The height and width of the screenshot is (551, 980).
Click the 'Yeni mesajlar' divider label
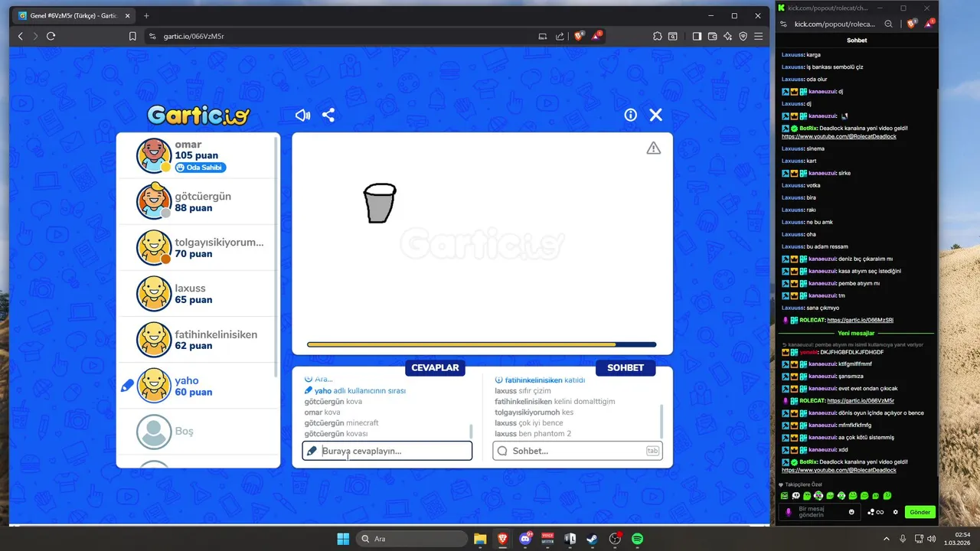coord(856,333)
